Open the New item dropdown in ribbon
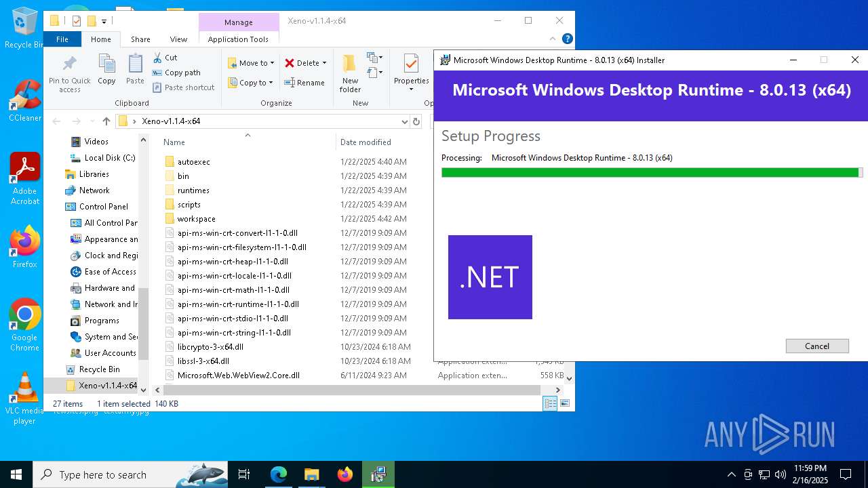This screenshot has width=868, height=488. pyautogui.click(x=375, y=58)
